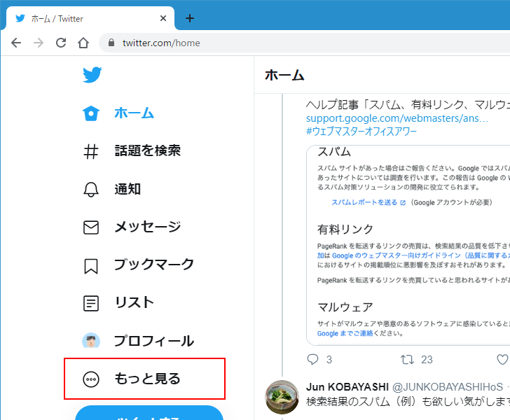The width and height of the screenshot is (510, 420).
Task: Click the home house icon in sidebar
Action: tap(91, 113)
